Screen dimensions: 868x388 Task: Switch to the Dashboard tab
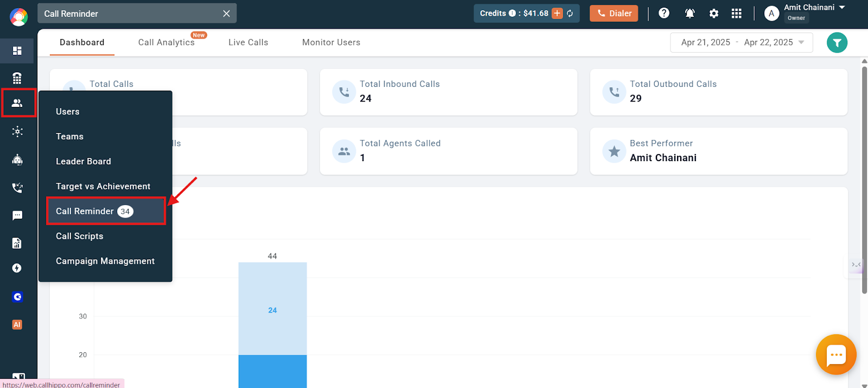pyautogui.click(x=82, y=42)
